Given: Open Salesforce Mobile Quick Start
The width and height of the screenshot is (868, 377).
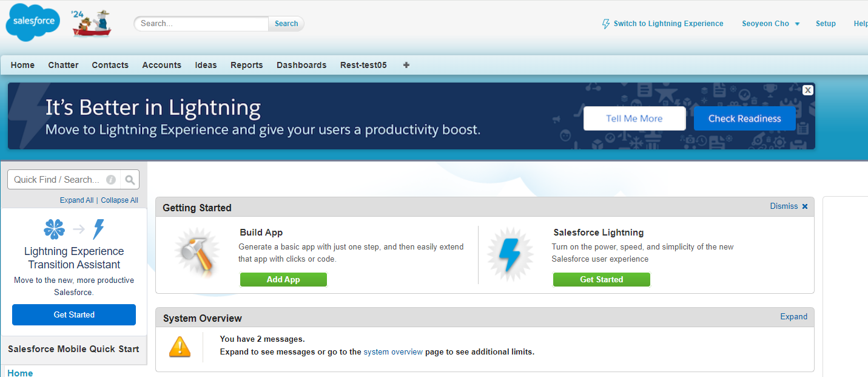Looking at the screenshot, I should tap(73, 349).
